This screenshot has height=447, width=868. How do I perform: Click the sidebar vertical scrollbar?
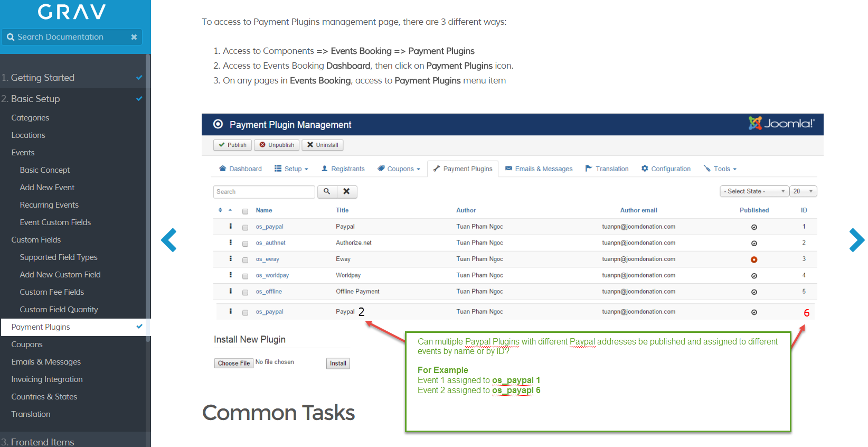[x=148, y=198]
